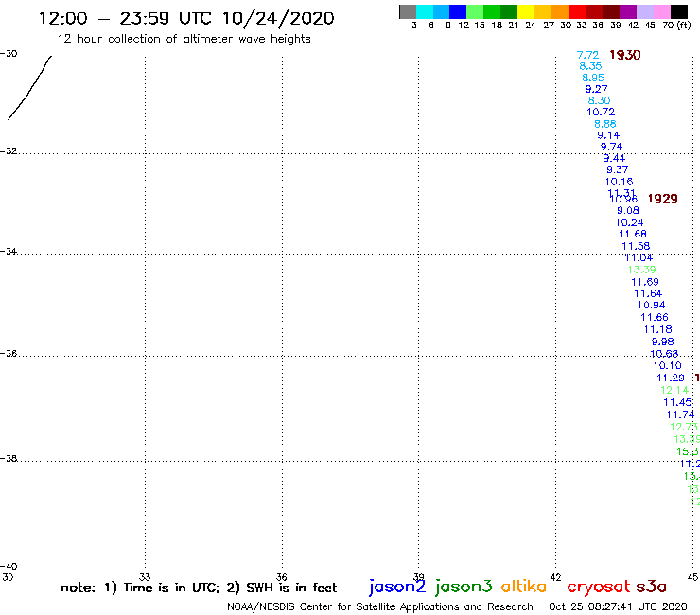Click the jason2 satellite legend label
This screenshot has height=615, width=700.
pyautogui.click(x=397, y=587)
